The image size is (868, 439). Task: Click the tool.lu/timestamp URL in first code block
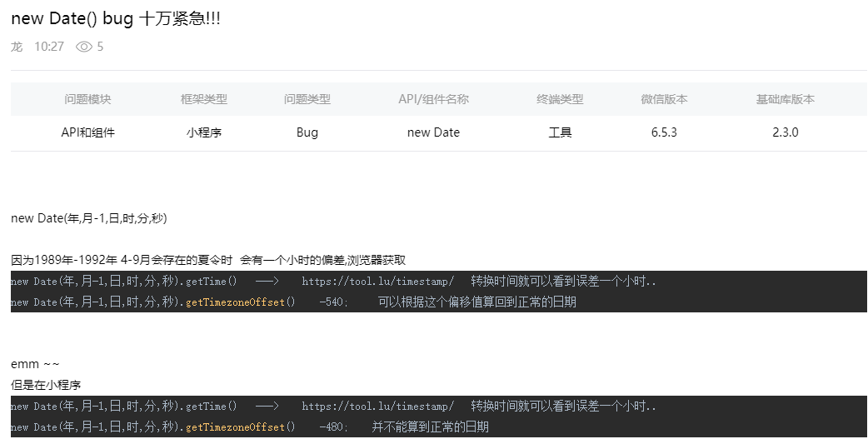(377, 282)
